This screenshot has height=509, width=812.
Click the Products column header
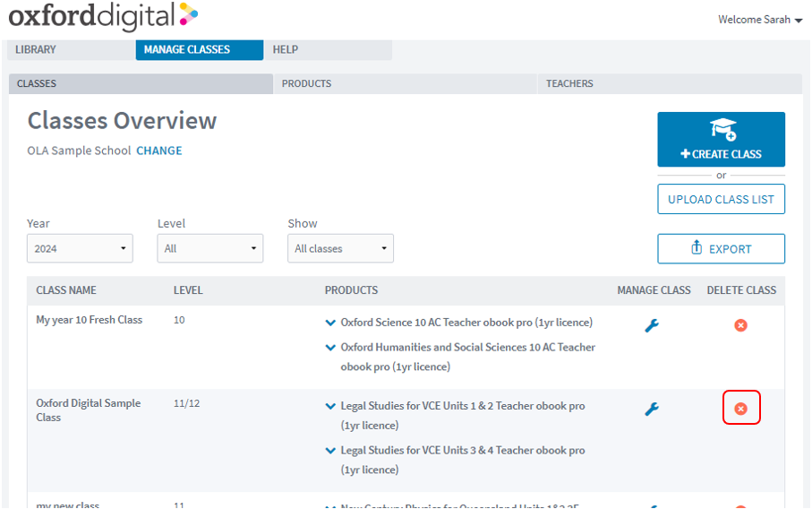click(351, 290)
